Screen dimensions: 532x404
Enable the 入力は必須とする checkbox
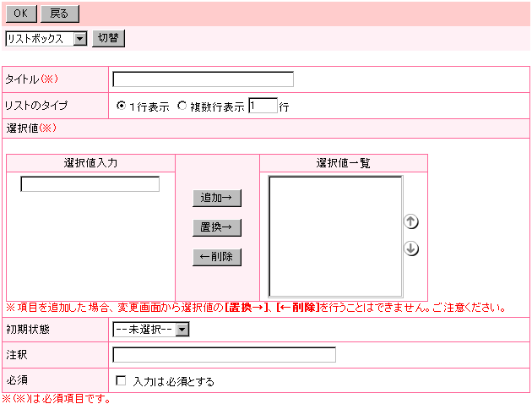(121, 381)
